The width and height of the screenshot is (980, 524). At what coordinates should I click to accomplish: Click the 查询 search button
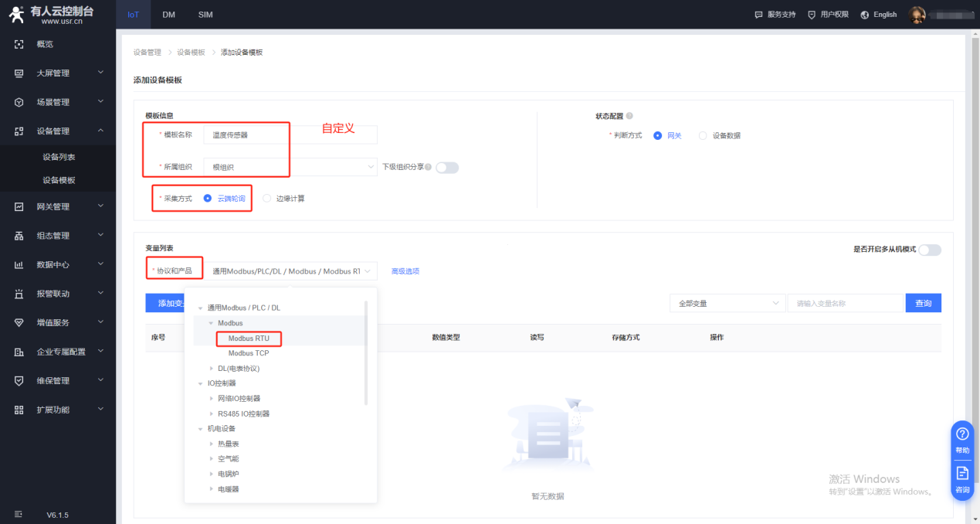point(923,304)
